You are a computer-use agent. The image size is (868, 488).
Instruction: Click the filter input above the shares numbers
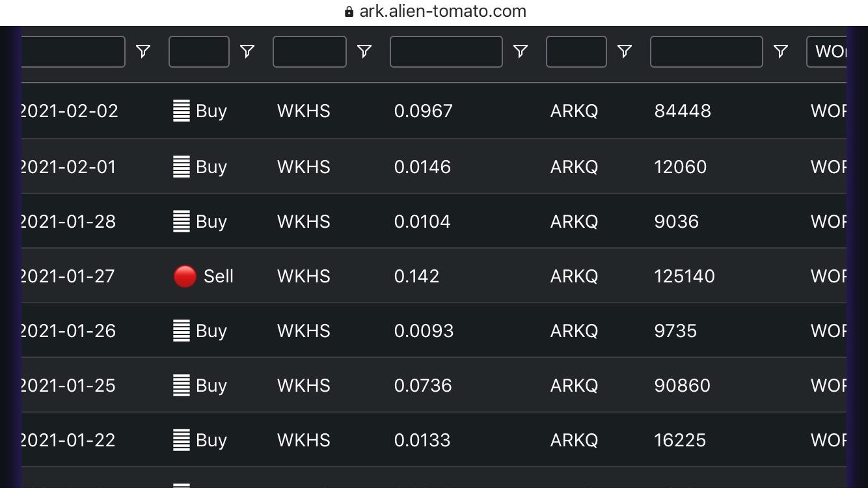click(706, 51)
